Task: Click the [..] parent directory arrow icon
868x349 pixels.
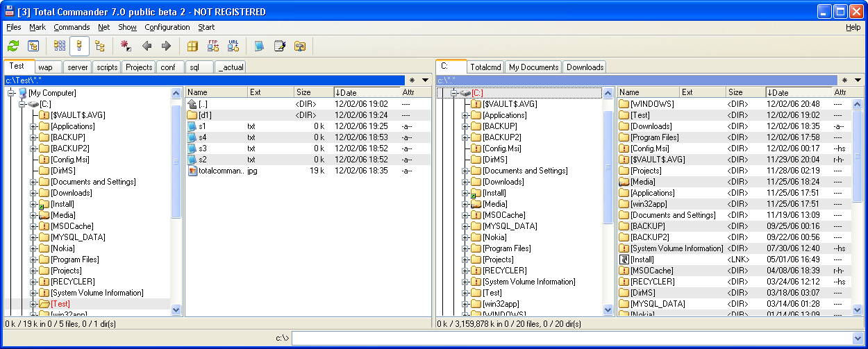Action: point(192,104)
